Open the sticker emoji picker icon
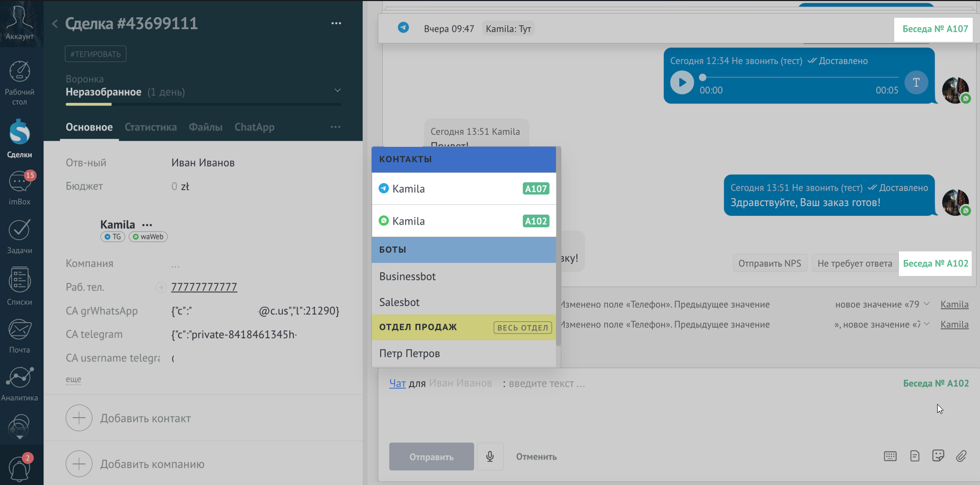The image size is (980, 485). tap(938, 456)
